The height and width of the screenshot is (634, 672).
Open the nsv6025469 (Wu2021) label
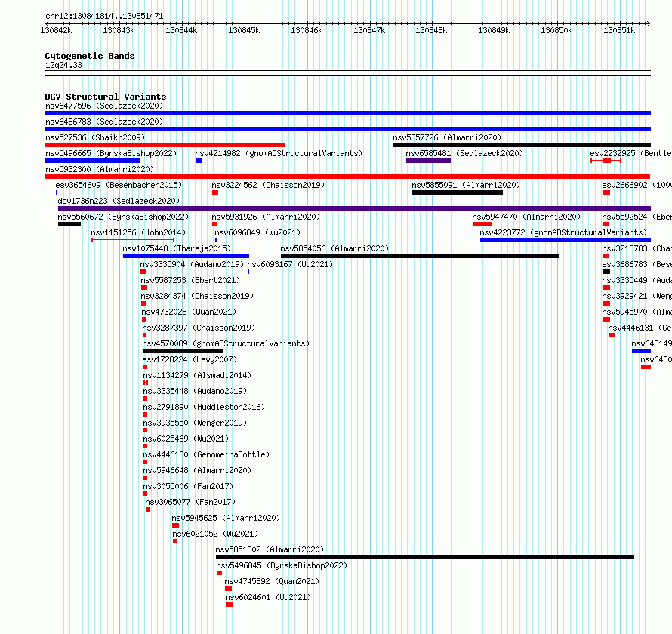[x=186, y=439]
